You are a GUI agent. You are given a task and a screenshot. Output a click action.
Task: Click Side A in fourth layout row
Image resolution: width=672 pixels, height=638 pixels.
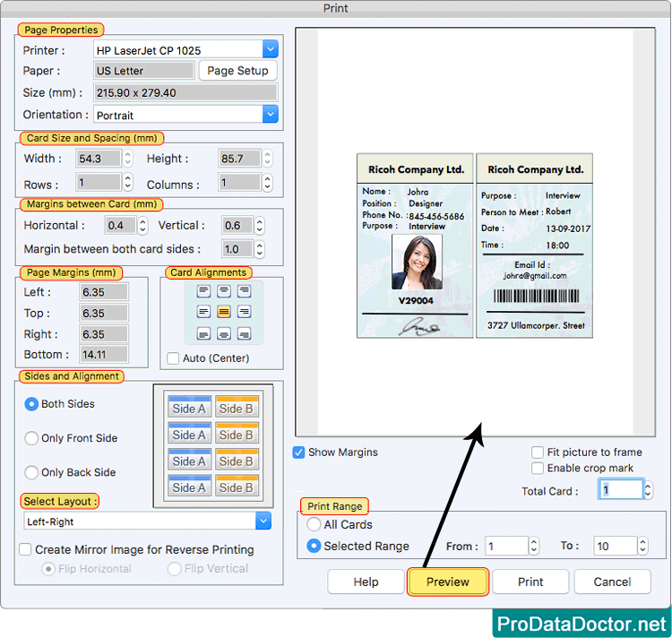[x=189, y=486]
